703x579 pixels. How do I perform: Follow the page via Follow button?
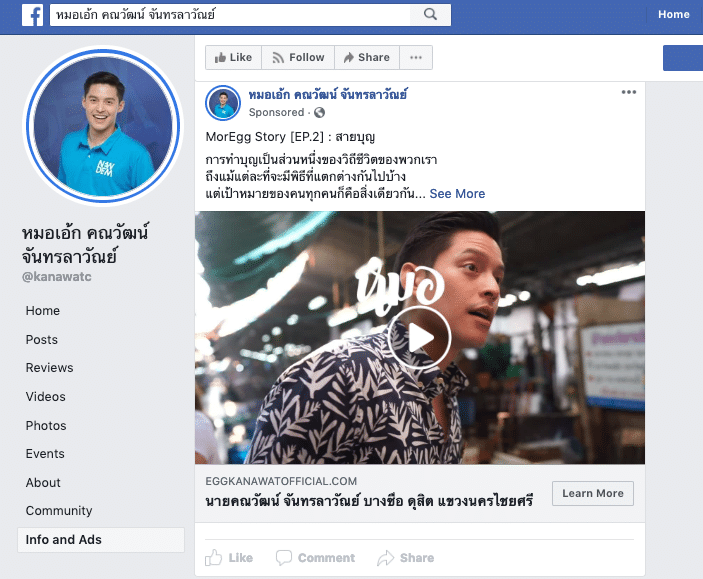(x=297, y=58)
